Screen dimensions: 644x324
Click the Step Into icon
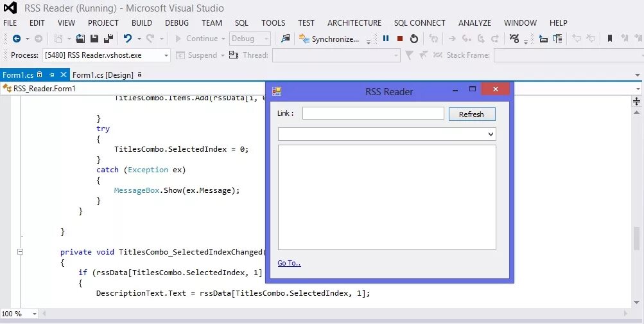(x=467, y=39)
